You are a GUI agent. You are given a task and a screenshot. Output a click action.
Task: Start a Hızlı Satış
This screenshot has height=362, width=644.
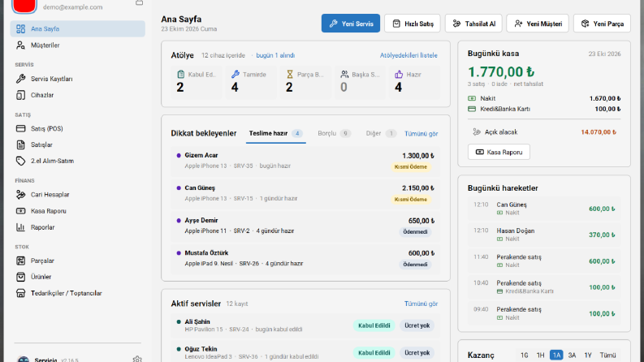413,24
